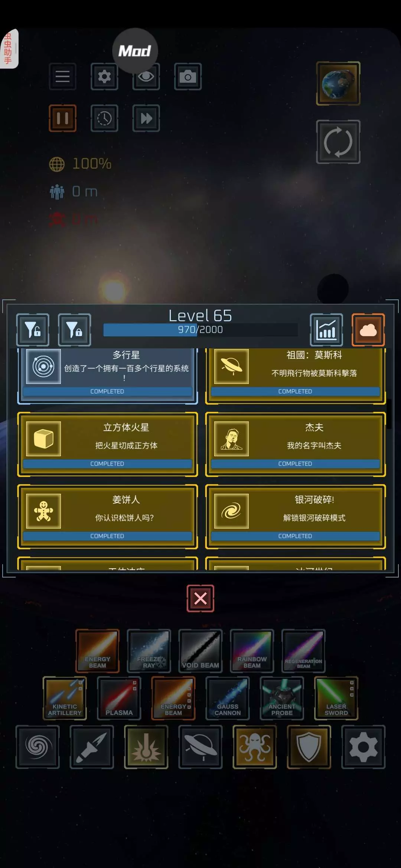The width and height of the screenshot is (401, 868).
Task: Reset the planet with circular-arrows icon
Action: (338, 142)
